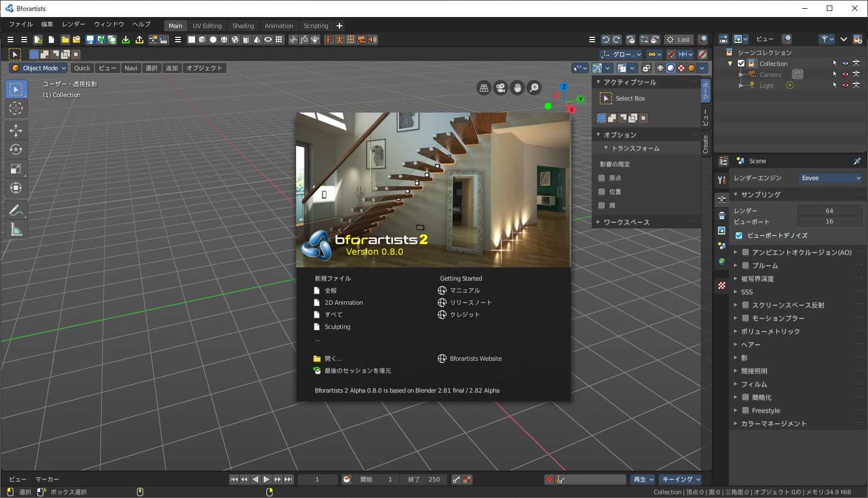Viewport: 868px width, 498px height.
Task: Switch to the Shading workspace tab
Action: coord(243,26)
